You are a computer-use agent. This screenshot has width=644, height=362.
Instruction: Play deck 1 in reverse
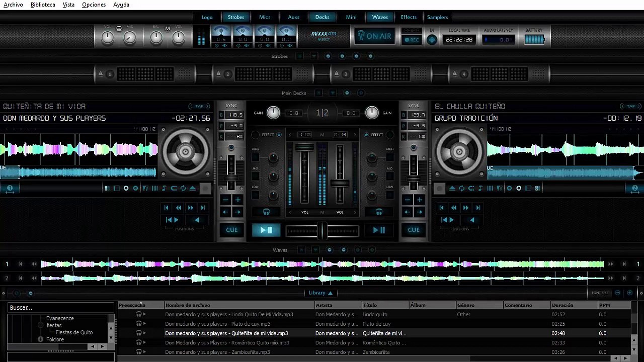click(197, 220)
